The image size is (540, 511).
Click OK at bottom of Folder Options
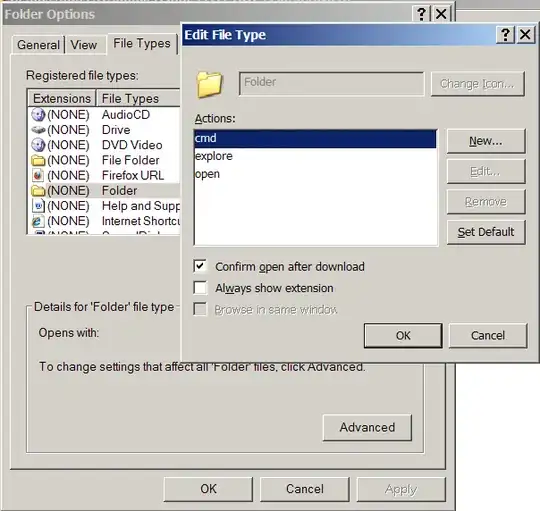click(208, 489)
